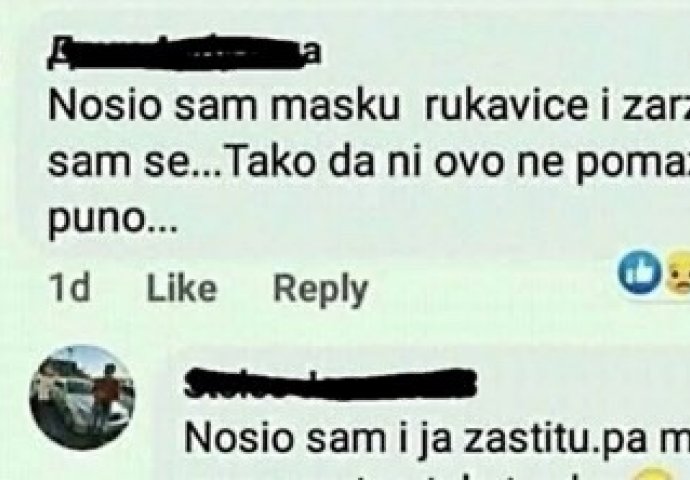Reply to the first comment
Viewport: 690px width, 480px height.
pos(320,289)
